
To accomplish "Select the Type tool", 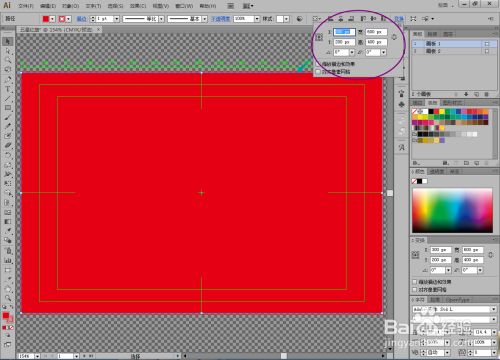I will [8, 89].
